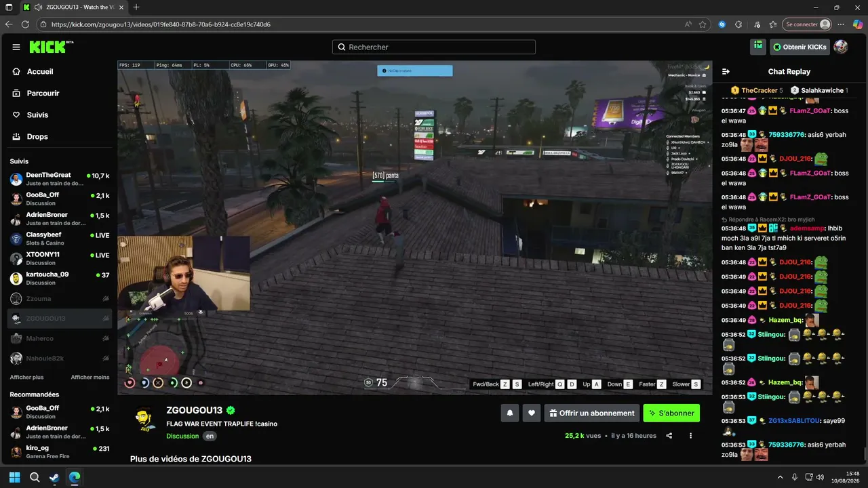Click the Edge taskbar icon
Screen dimensions: 868x488
(75, 477)
